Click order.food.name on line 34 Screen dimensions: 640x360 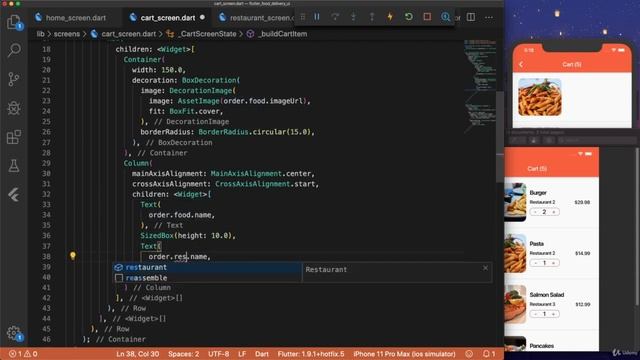click(180, 215)
